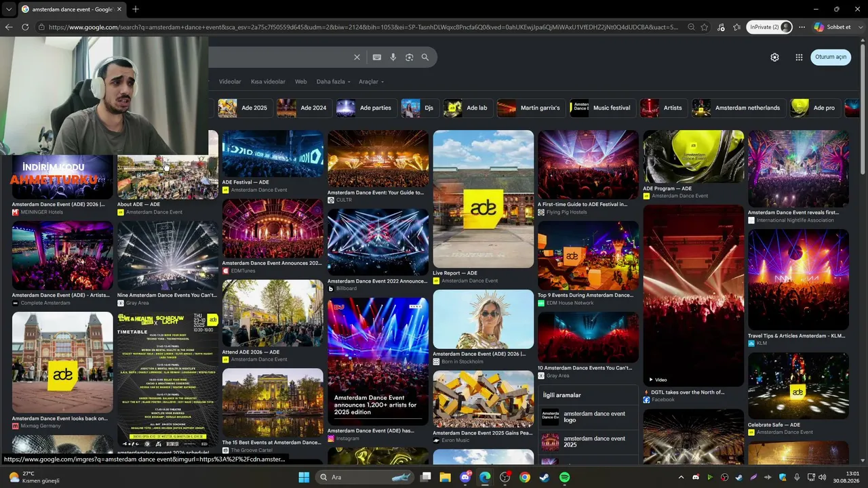Click the address bar URL field

click(x=363, y=27)
